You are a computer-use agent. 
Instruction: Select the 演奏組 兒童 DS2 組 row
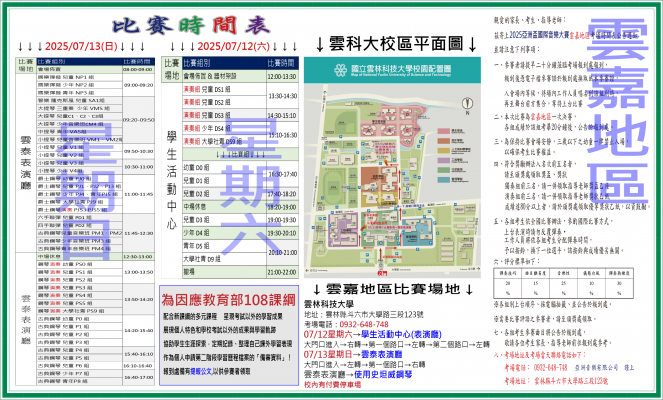point(225,102)
